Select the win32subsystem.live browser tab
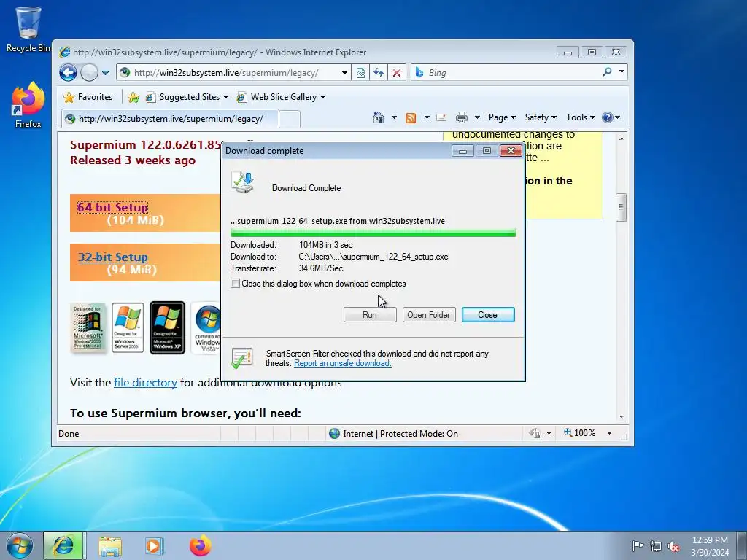Screen dimensions: 747x560 170,119
